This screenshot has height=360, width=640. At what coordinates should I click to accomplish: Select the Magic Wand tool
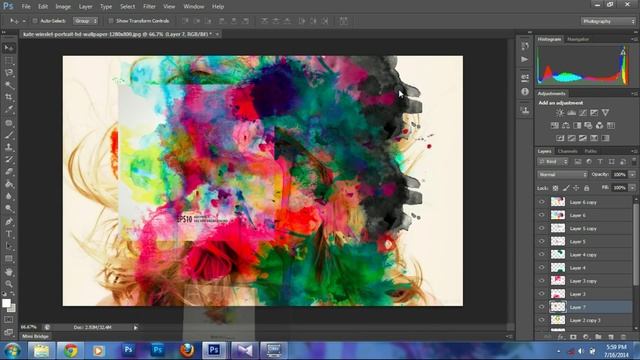[x=9, y=85]
